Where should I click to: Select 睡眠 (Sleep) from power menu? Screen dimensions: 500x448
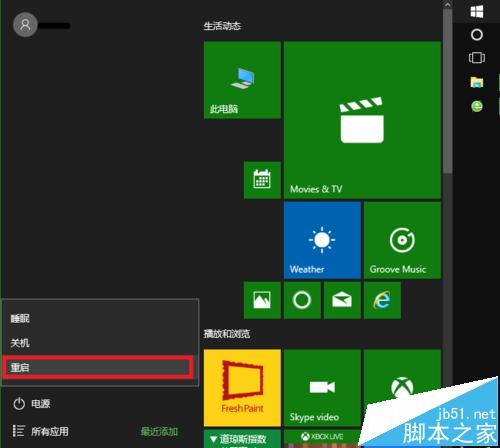(100, 318)
